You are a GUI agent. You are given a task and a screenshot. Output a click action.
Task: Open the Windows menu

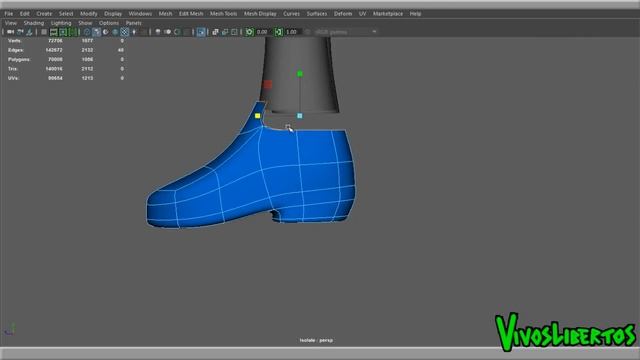coord(140,13)
